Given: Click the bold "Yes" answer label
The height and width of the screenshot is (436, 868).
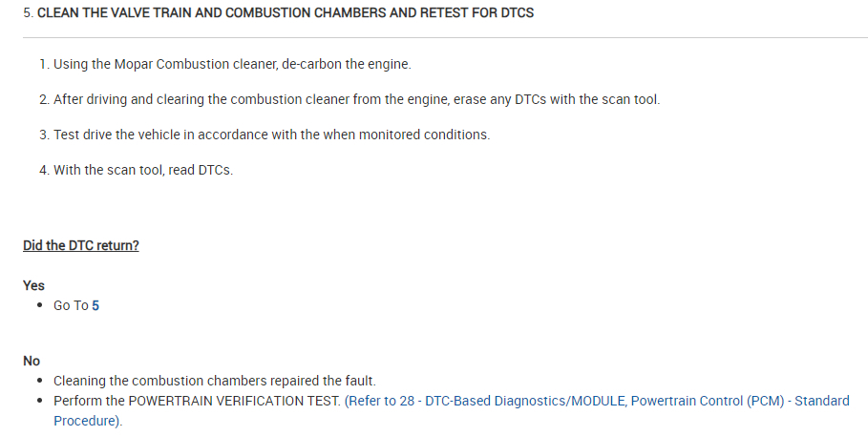Looking at the screenshot, I should click(33, 285).
